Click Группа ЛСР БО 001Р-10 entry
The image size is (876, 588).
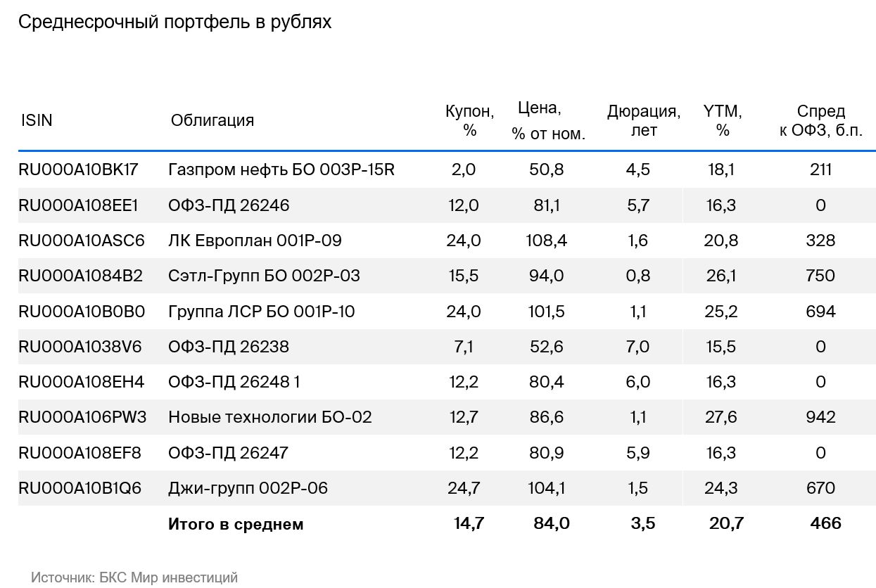click(x=262, y=311)
